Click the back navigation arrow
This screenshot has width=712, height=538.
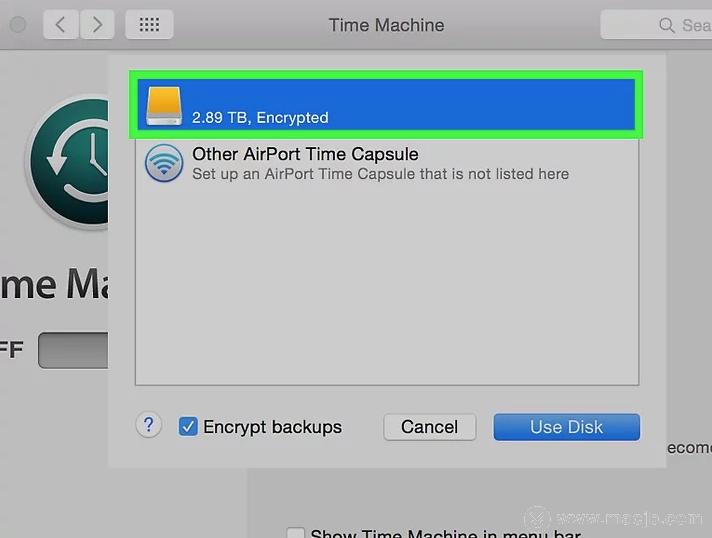click(61, 25)
